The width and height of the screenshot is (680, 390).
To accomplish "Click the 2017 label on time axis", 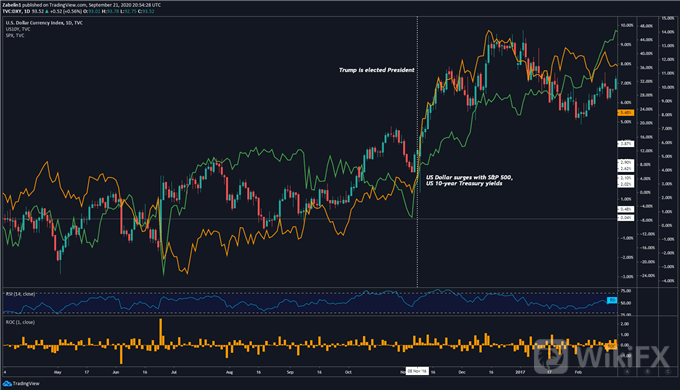I will (520, 372).
